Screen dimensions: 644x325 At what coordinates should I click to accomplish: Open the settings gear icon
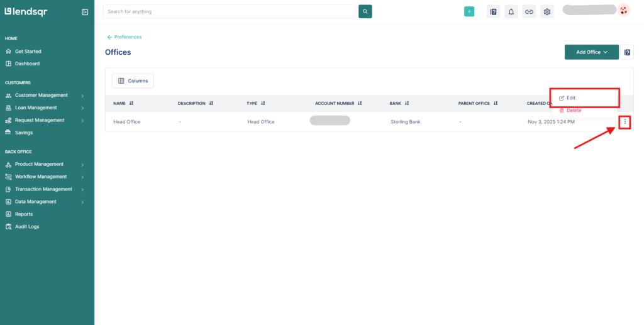tap(547, 11)
